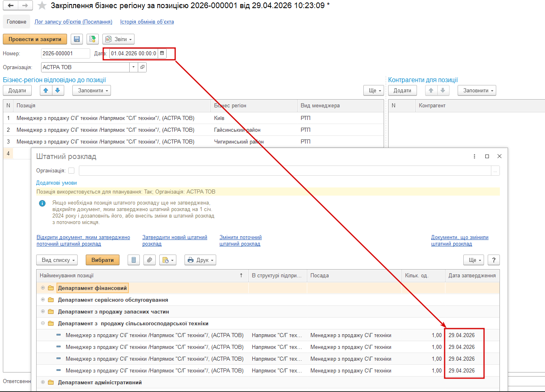Open the Звіти dropdown
Screen dimensions: 545x392
tap(118, 39)
